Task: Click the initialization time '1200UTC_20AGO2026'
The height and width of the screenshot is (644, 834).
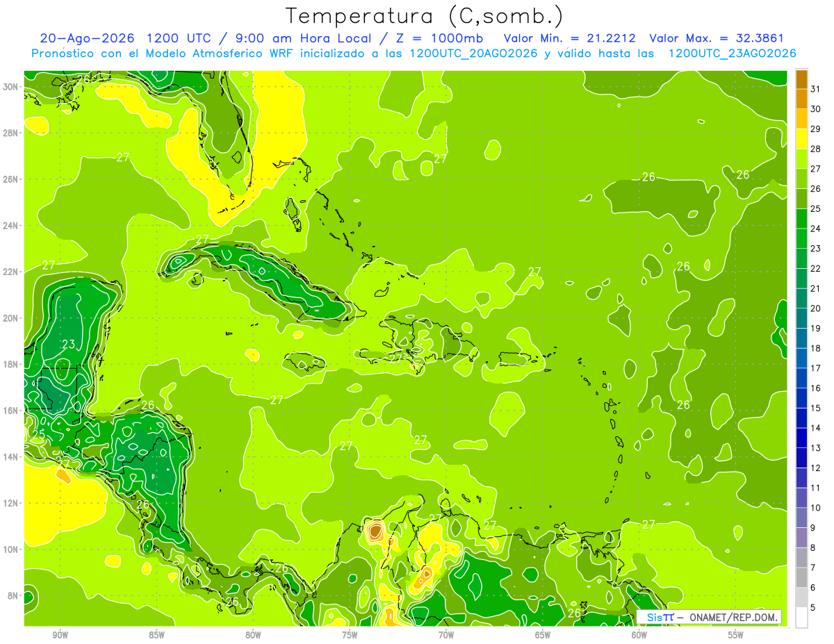Action: tap(473, 53)
